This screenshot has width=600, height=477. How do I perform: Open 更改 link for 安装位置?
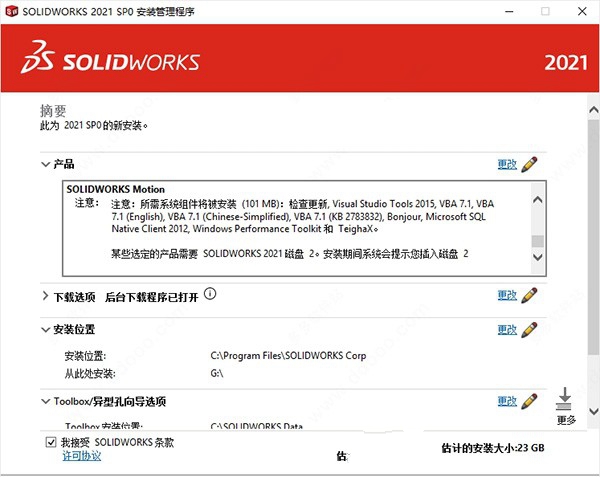[507, 330]
